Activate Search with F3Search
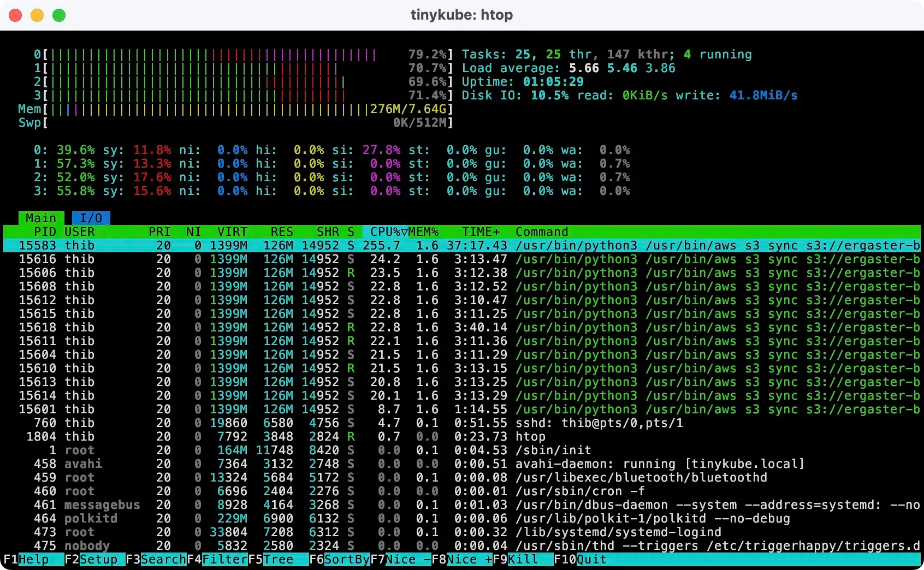924x570 pixels. 156,559
